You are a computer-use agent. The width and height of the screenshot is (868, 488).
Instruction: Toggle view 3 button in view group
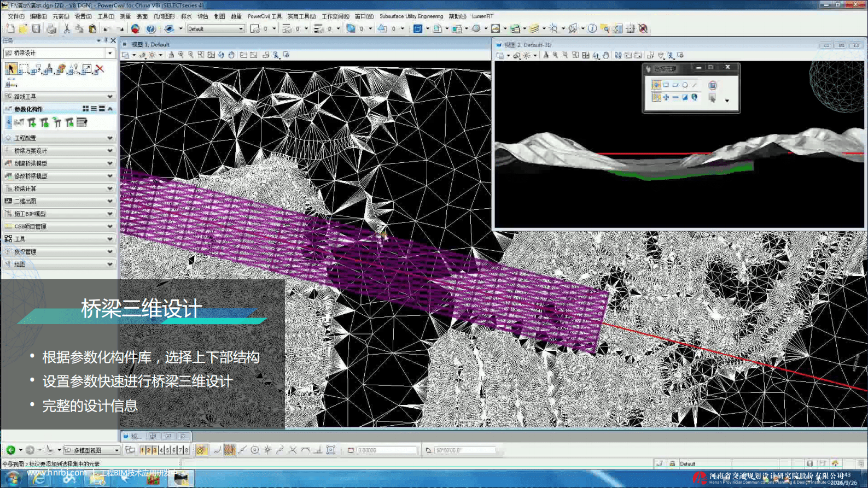155,450
